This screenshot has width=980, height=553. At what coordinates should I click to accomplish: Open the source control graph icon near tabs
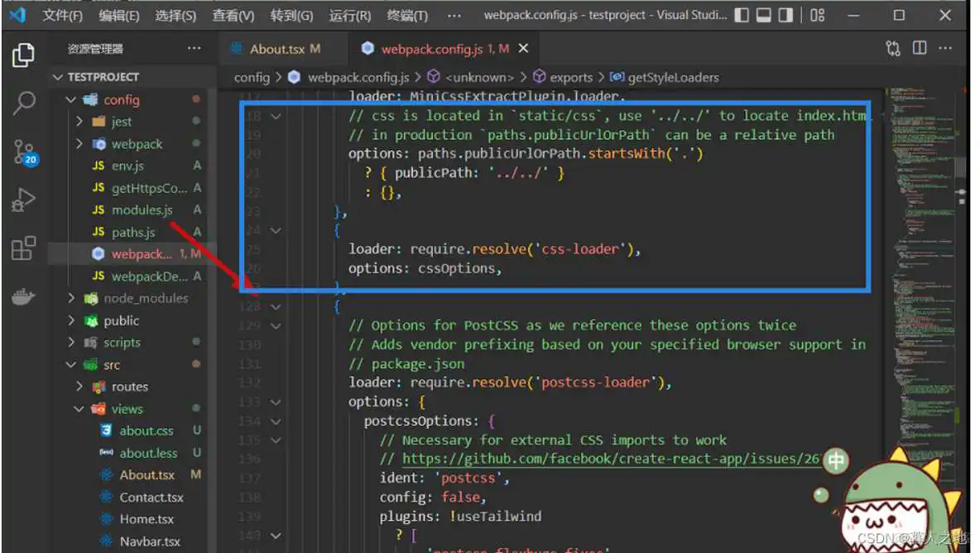pos(892,50)
